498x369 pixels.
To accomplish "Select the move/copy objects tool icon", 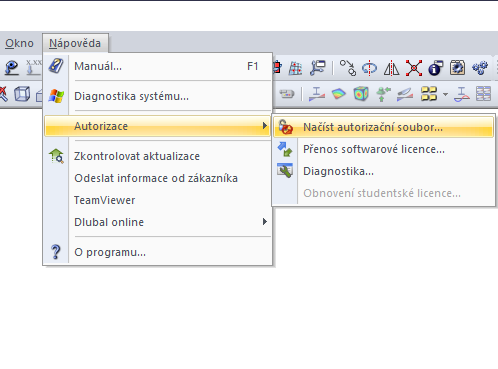I will pos(347,68).
